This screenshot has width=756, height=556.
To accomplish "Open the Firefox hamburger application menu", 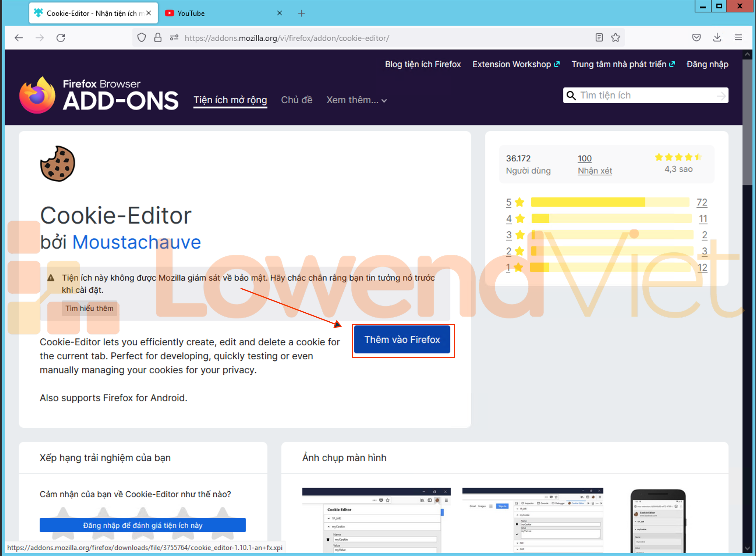I will click(x=738, y=37).
